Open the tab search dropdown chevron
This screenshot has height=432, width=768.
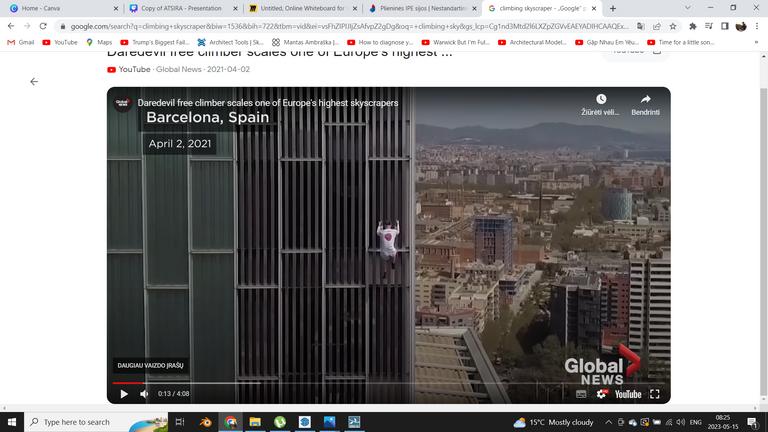pos(687,8)
